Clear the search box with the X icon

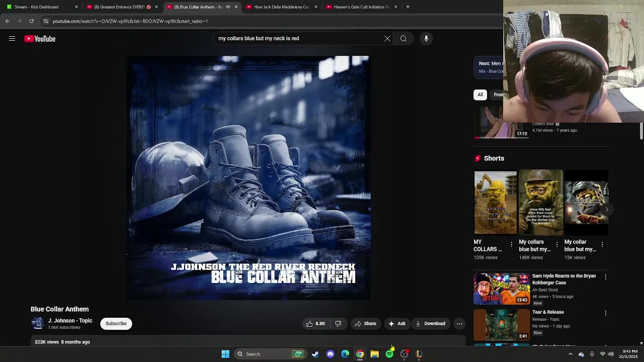point(387,39)
